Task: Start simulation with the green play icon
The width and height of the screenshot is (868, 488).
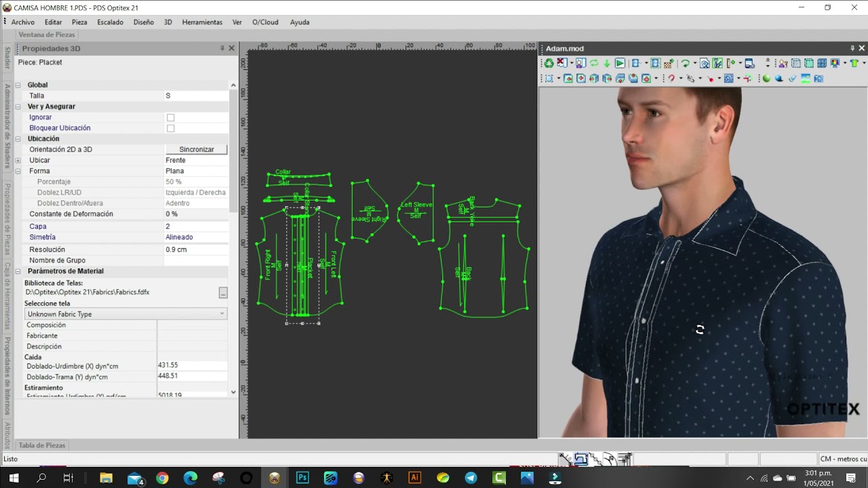Action: (620, 63)
